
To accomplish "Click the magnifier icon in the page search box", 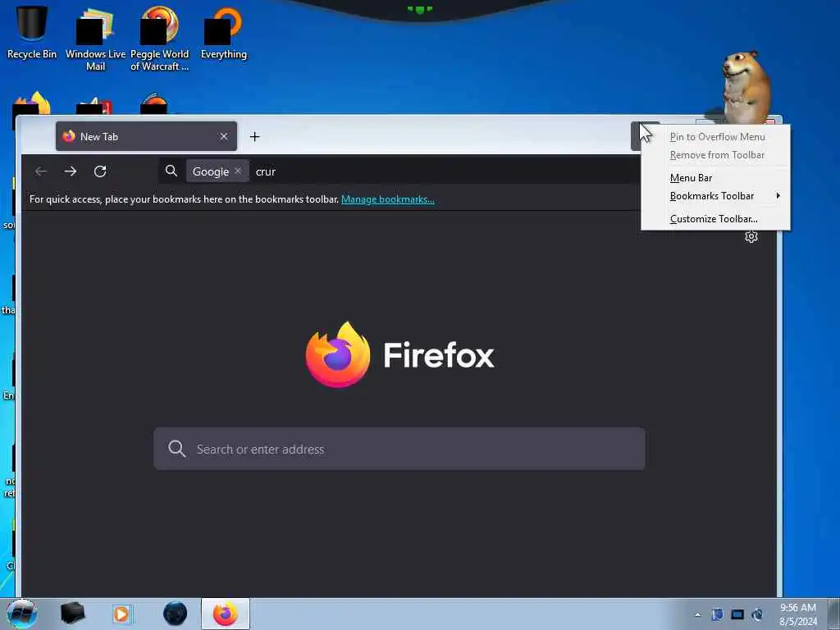I will click(177, 449).
